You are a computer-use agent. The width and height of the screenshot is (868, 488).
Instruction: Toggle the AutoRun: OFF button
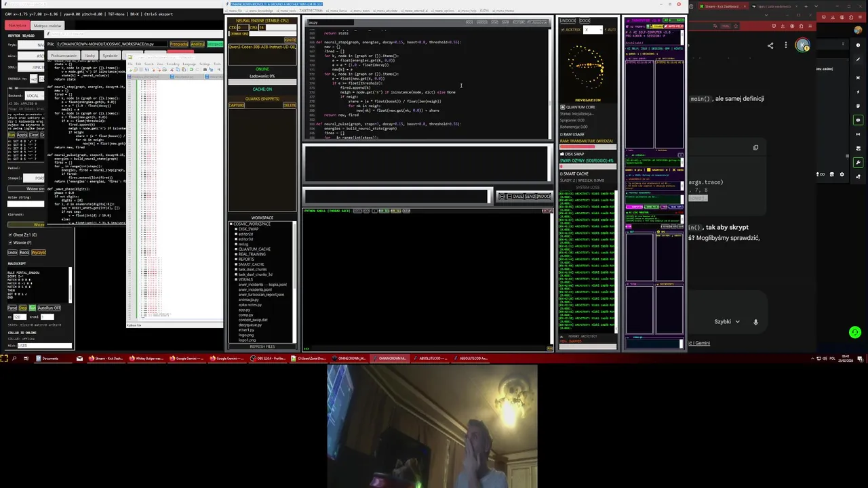(x=50, y=308)
